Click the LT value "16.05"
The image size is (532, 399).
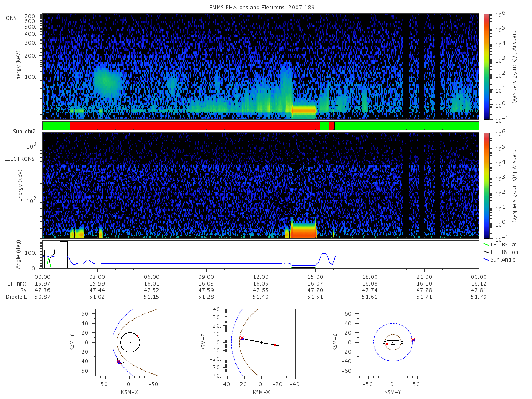(261, 284)
